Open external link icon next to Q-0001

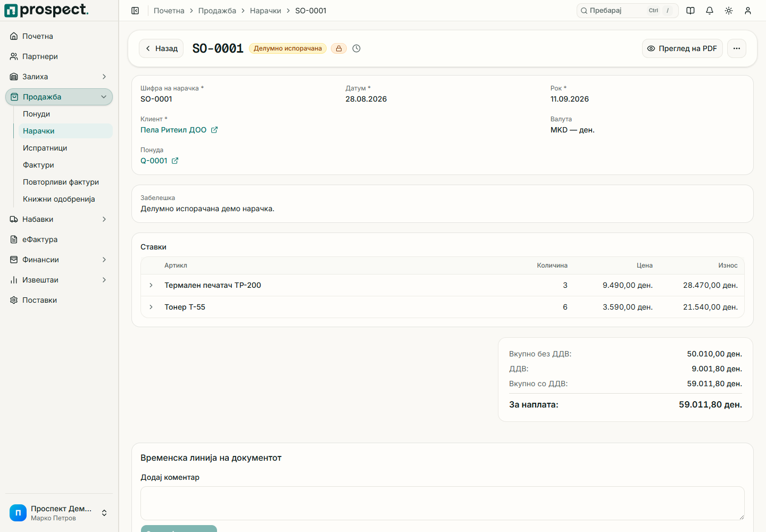[175, 161]
